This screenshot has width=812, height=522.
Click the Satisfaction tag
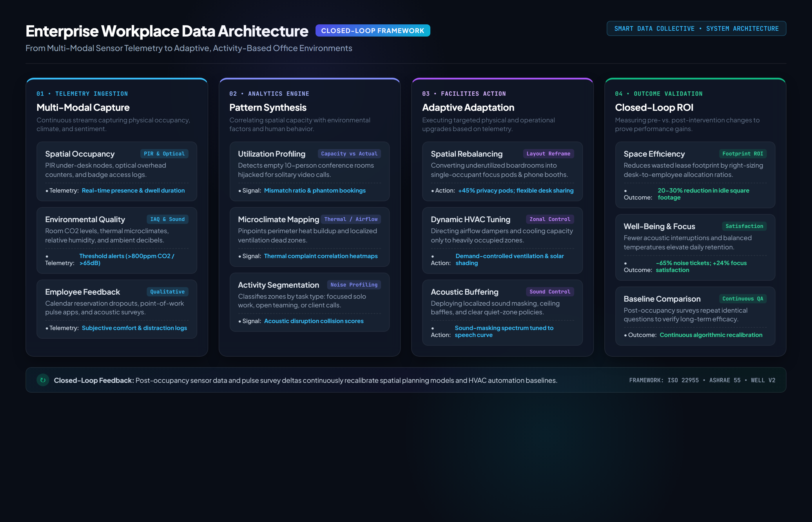[x=744, y=226]
